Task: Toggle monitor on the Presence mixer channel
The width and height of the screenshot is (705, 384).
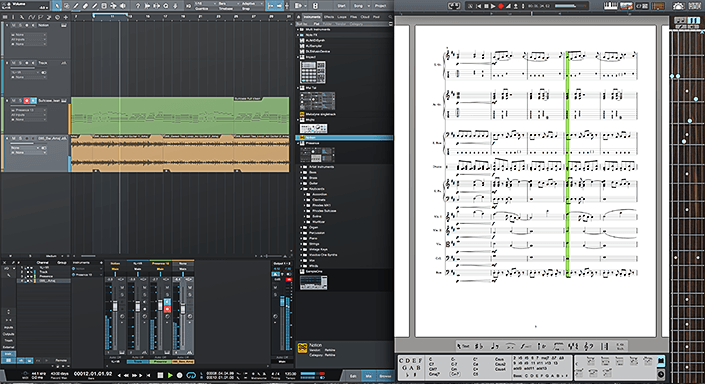Action: 167,302
